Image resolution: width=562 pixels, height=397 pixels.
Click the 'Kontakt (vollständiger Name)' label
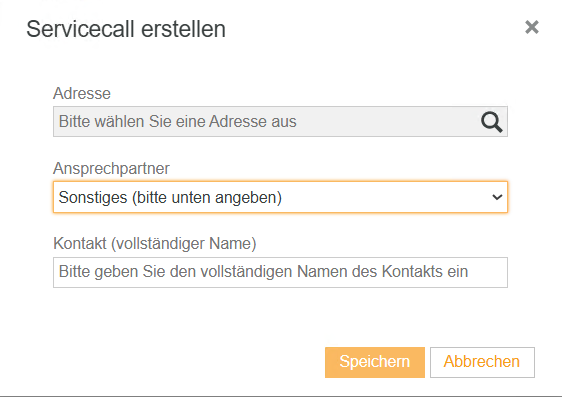pyautogui.click(x=155, y=244)
